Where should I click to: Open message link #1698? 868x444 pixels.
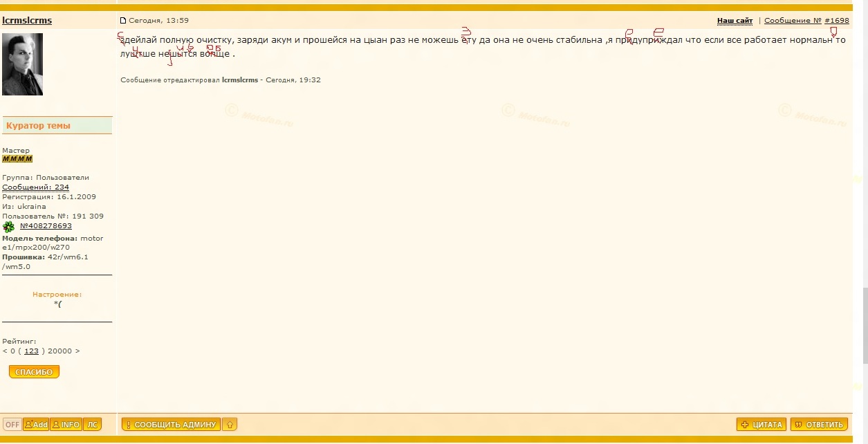point(837,21)
